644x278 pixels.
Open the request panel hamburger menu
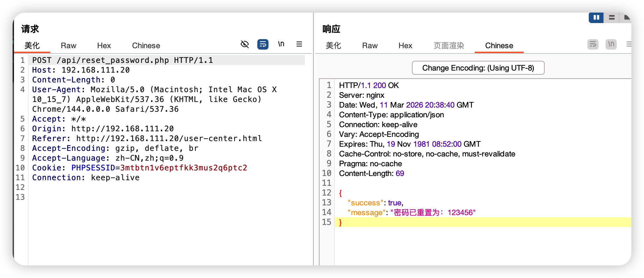point(299,44)
